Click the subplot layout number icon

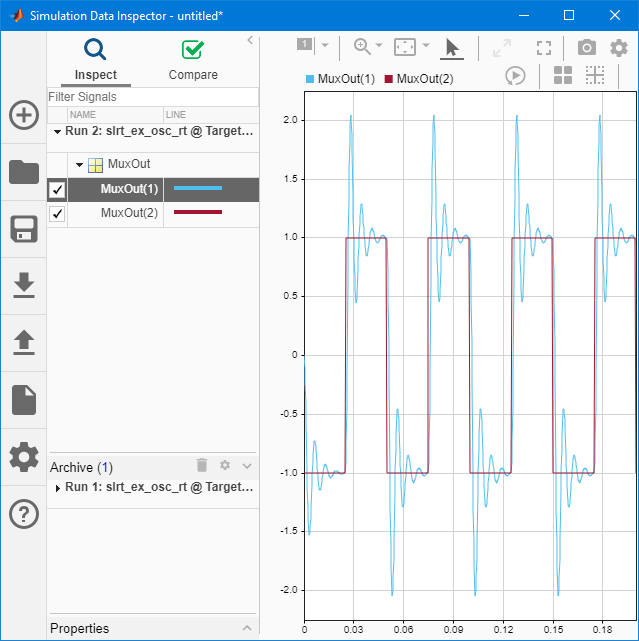pyautogui.click(x=305, y=44)
